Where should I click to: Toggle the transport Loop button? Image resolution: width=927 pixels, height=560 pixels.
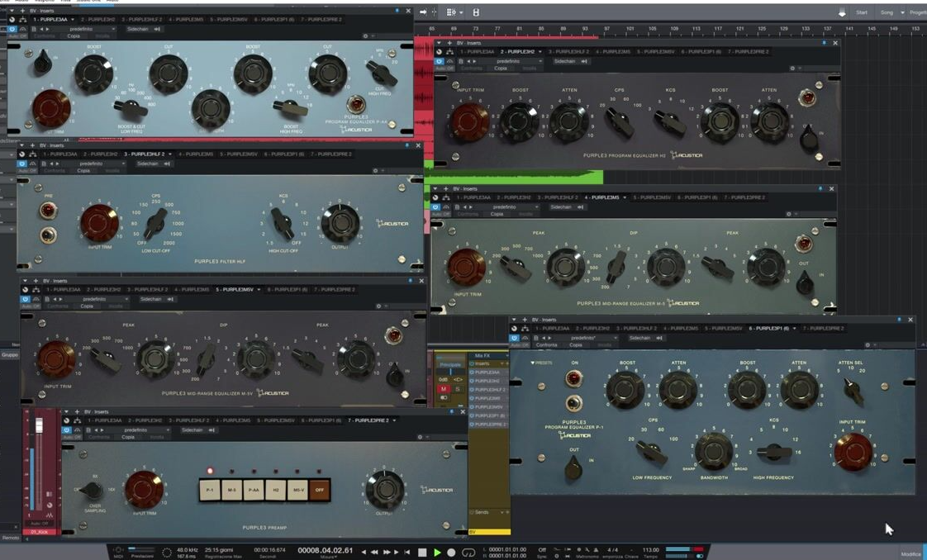[x=468, y=553]
